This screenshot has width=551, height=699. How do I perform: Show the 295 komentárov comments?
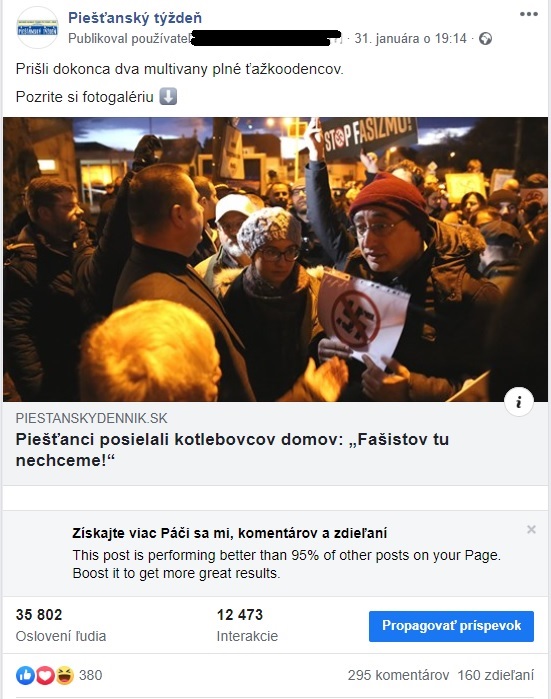398,675
